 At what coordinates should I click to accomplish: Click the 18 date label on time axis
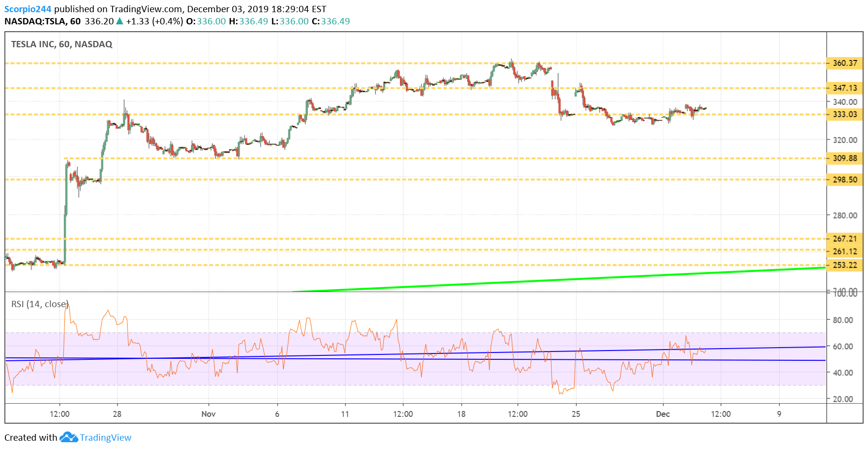(x=461, y=414)
